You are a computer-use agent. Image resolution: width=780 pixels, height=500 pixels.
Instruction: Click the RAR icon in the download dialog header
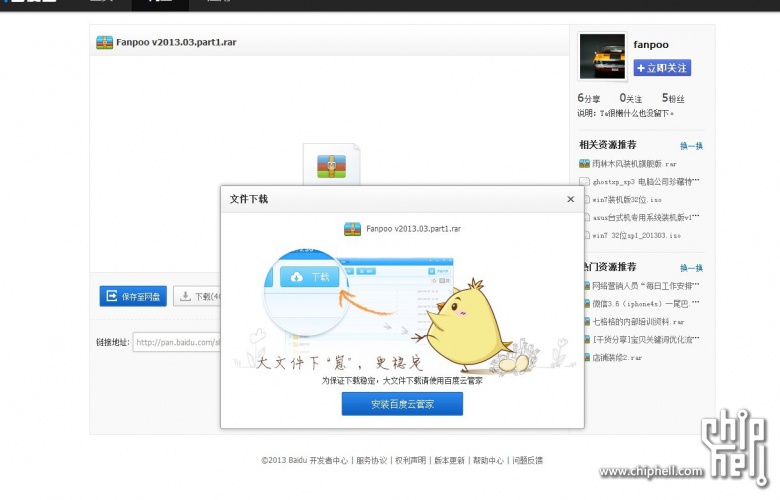tap(352, 229)
